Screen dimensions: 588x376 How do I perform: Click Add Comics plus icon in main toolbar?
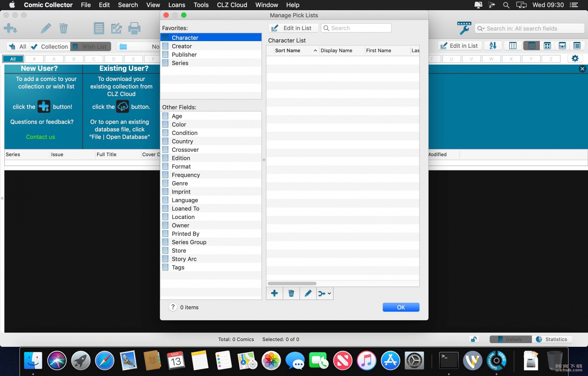click(x=11, y=28)
